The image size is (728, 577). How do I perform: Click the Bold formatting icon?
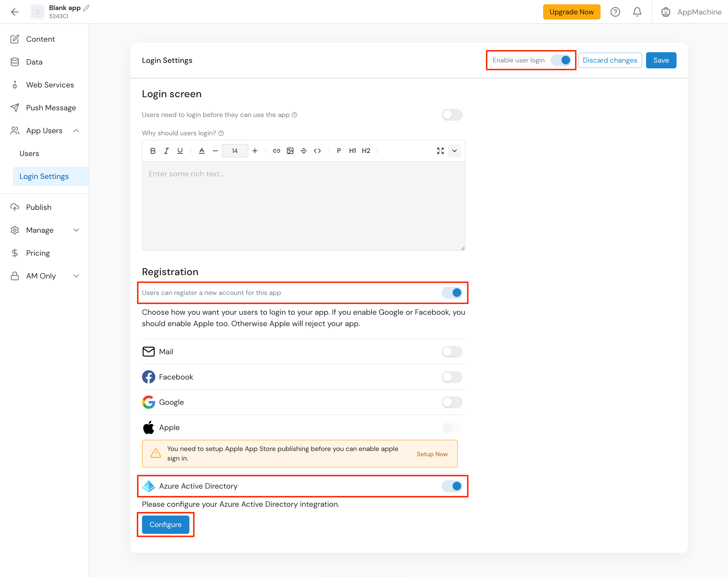(x=153, y=151)
